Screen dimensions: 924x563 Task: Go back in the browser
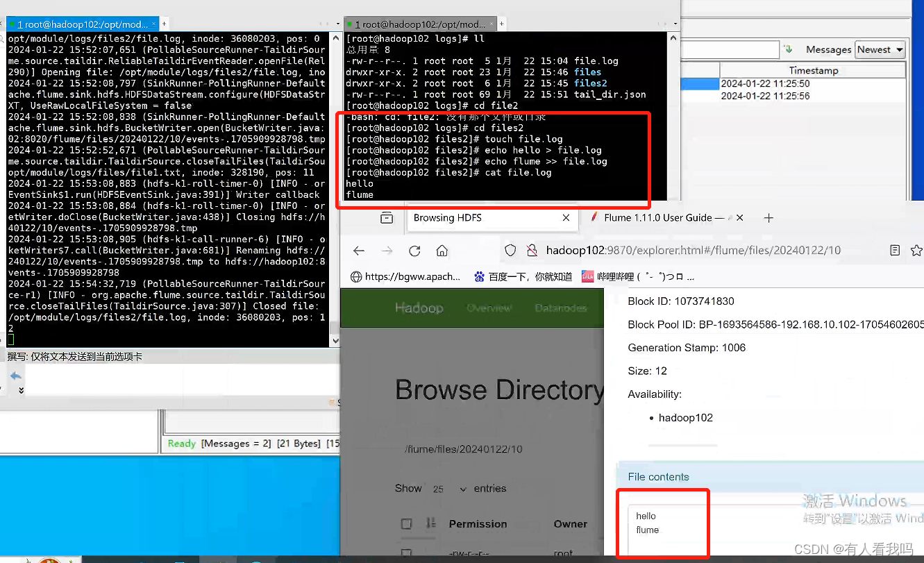point(359,251)
